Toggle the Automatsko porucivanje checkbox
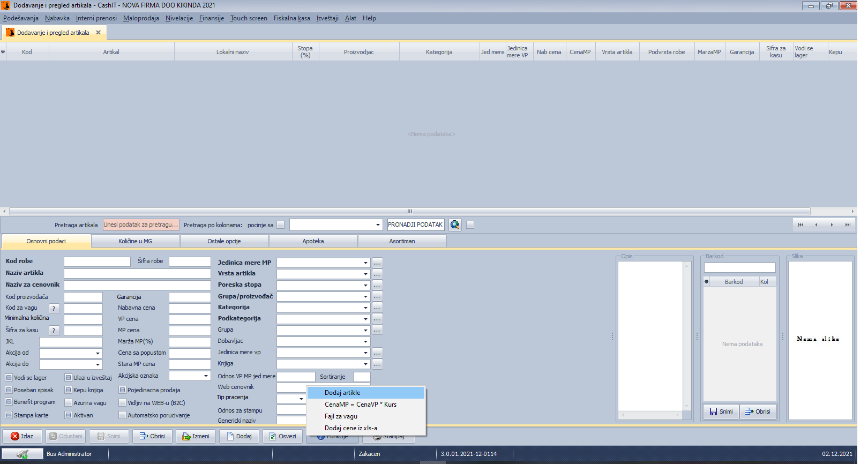The image size is (868, 464). click(x=123, y=415)
